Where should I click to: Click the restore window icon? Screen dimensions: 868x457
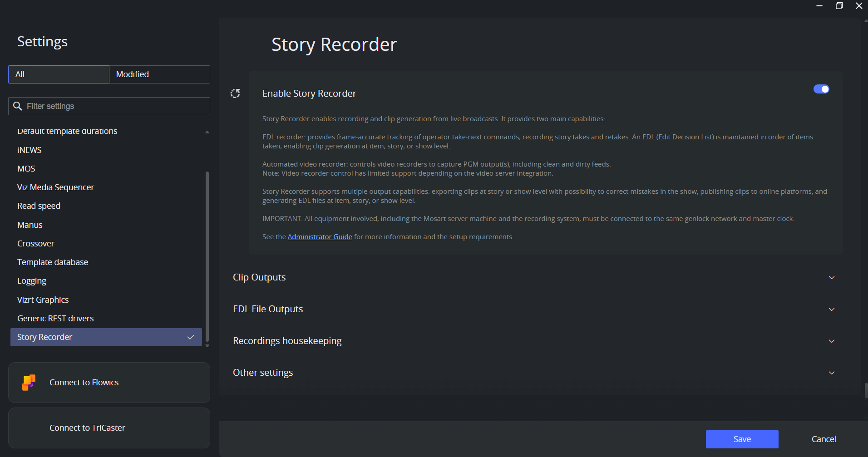pyautogui.click(x=839, y=6)
